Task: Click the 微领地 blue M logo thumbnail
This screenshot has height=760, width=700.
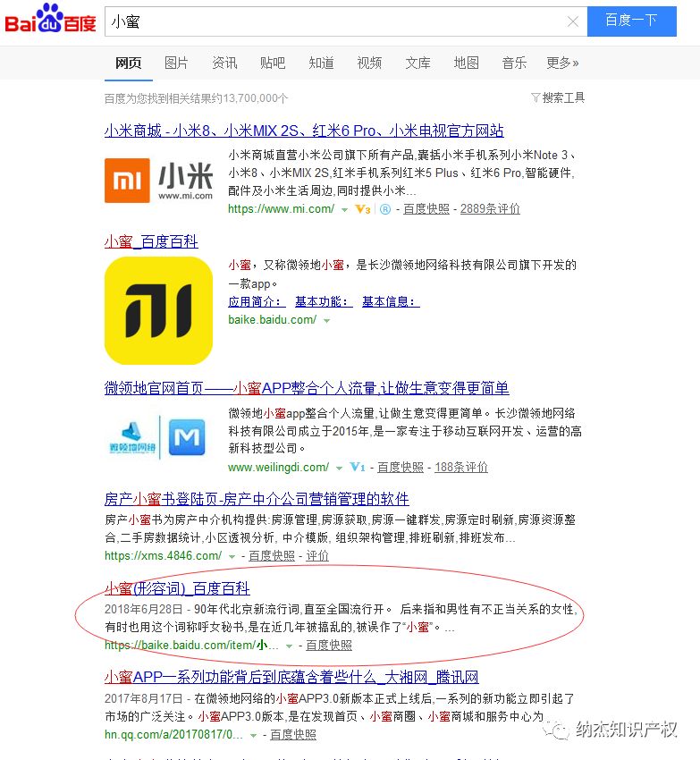Action: [x=158, y=438]
